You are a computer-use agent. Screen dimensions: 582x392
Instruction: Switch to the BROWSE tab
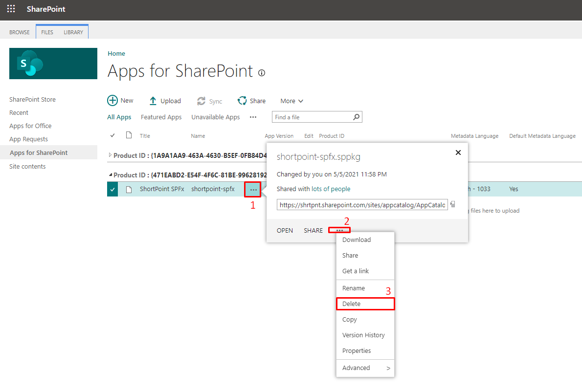tap(19, 32)
